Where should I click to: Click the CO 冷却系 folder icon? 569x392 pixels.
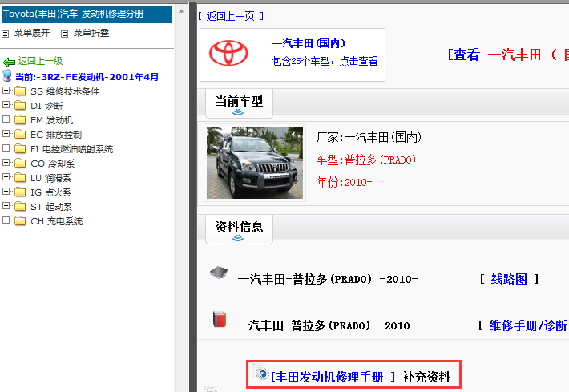(20, 164)
